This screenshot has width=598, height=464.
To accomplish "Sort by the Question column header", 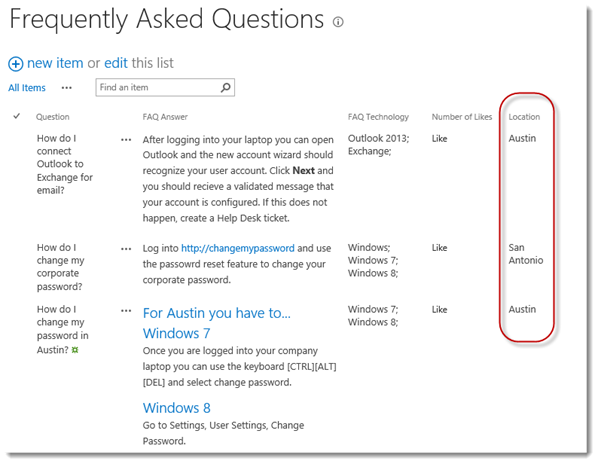I will pos(53,117).
